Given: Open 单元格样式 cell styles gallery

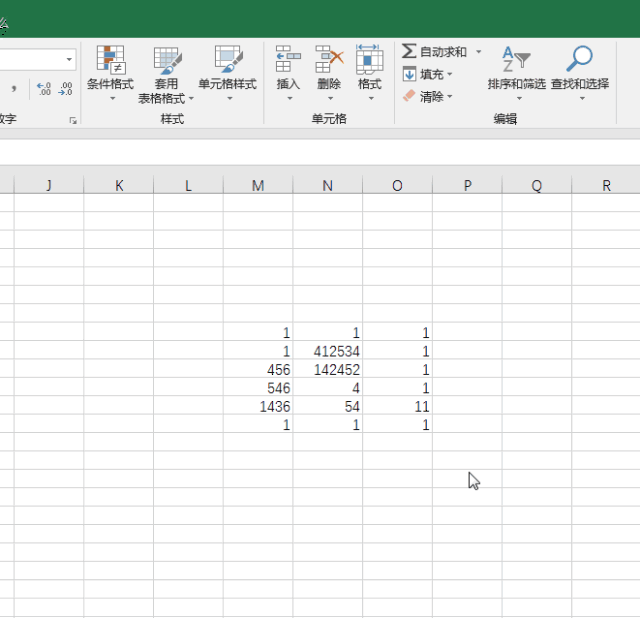Looking at the screenshot, I should pyautogui.click(x=228, y=73).
